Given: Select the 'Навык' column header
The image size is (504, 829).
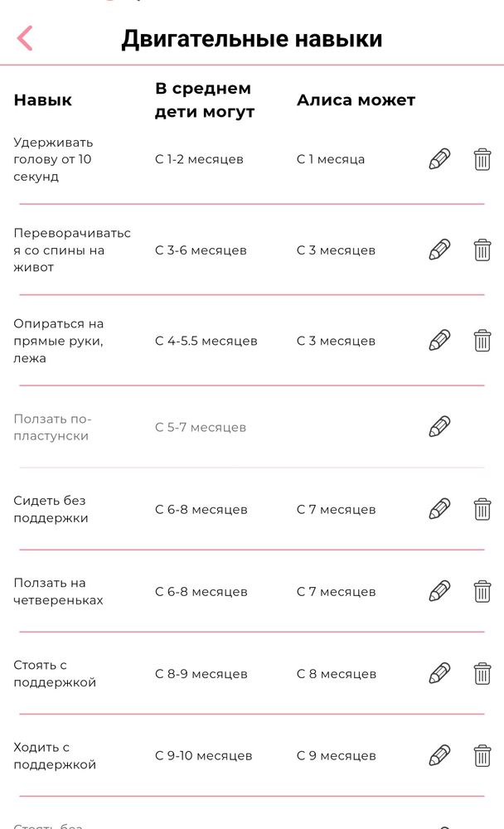Looking at the screenshot, I should [x=41, y=99].
